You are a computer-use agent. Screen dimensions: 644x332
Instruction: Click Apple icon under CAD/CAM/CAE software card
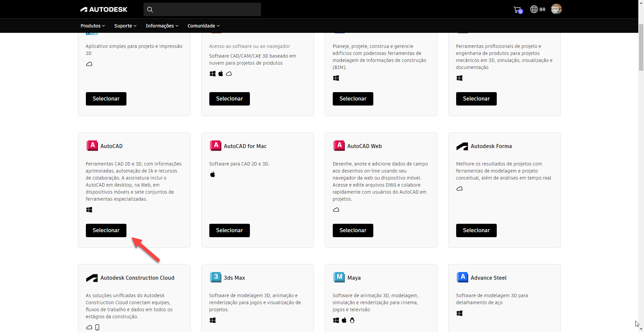221,74
